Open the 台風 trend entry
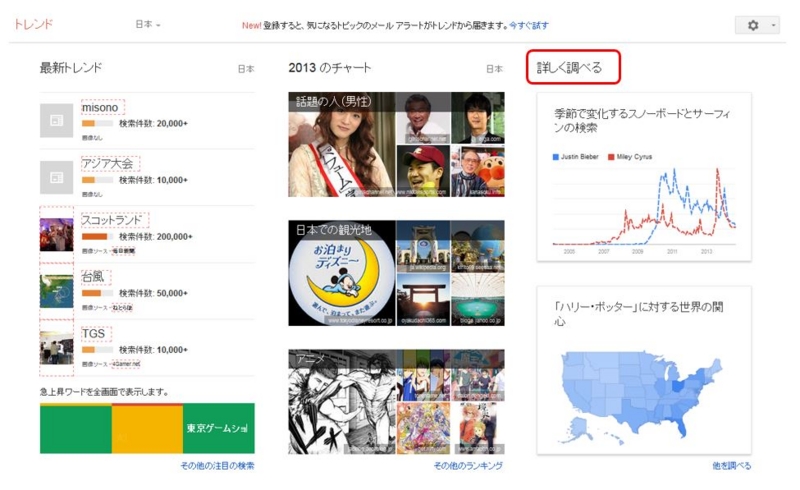The width and height of the screenshot is (800, 490). tap(93, 277)
